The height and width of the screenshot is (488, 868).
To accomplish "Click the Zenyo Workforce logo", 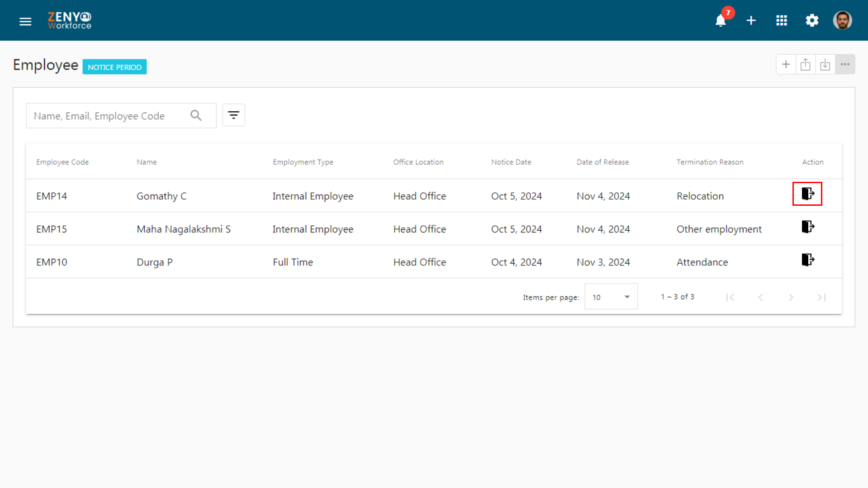I will [70, 20].
